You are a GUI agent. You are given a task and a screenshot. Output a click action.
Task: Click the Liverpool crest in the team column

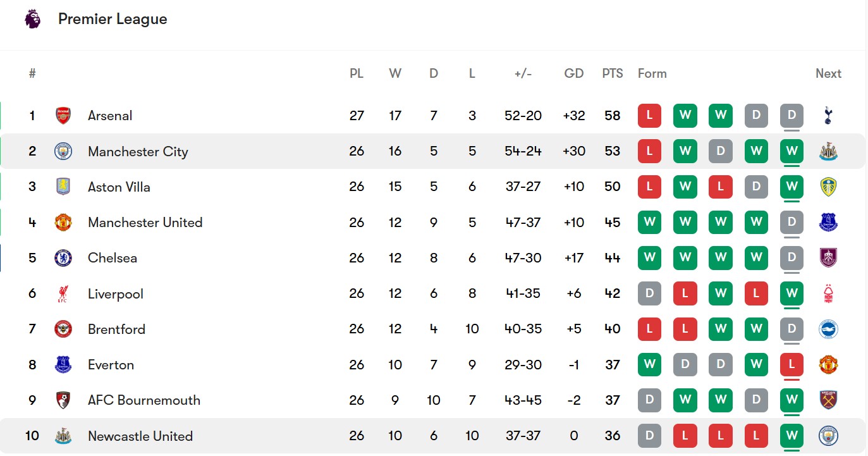(x=63, y=293)
